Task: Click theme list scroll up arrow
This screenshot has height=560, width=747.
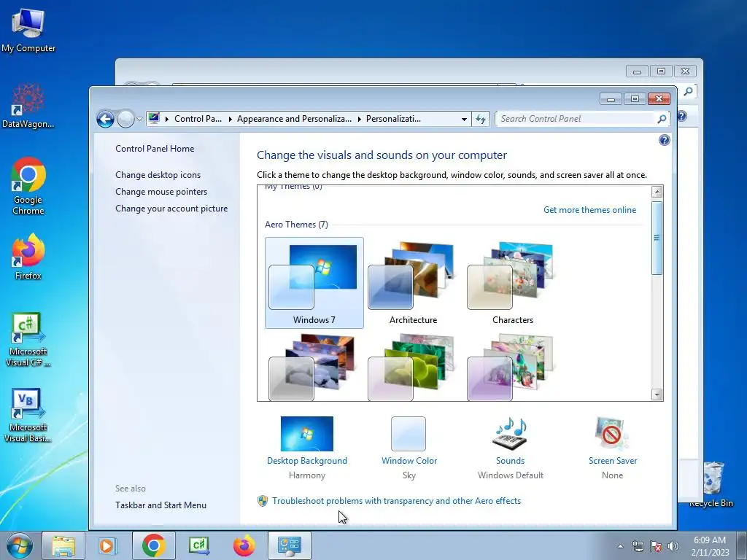Action: click(657, 192)
